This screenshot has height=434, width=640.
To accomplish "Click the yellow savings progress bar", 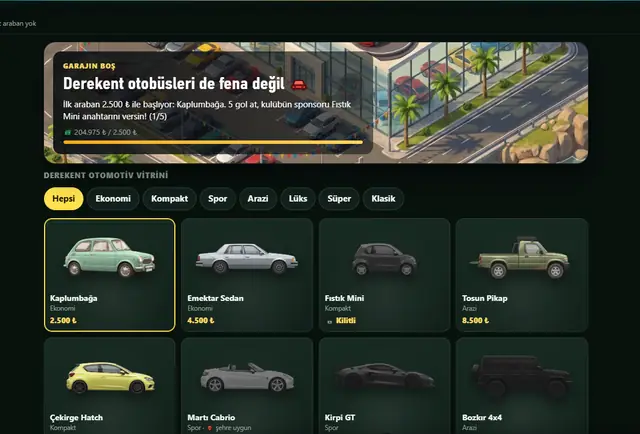I will pyautogui.click(x=213, y=142).
